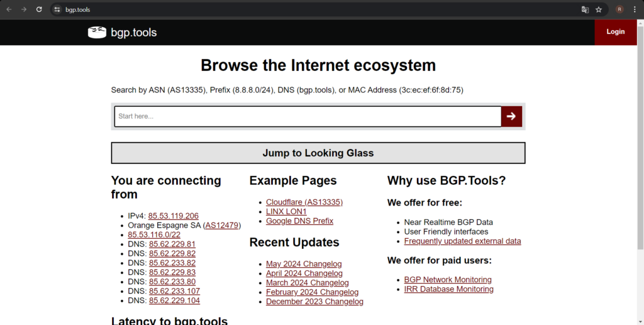Open DNS 85.62.229.104 link
The image size is (644, 325).
pos(175,300)
